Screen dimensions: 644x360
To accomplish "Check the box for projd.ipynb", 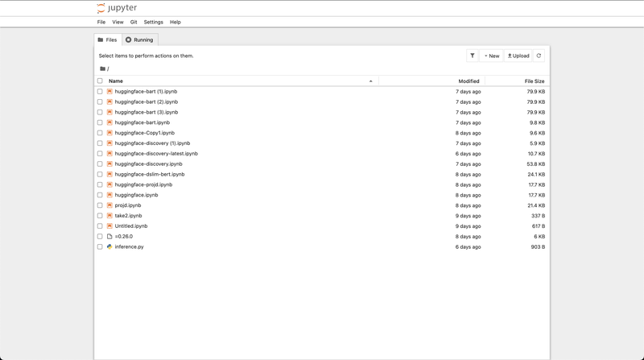I will pos(100,205).
